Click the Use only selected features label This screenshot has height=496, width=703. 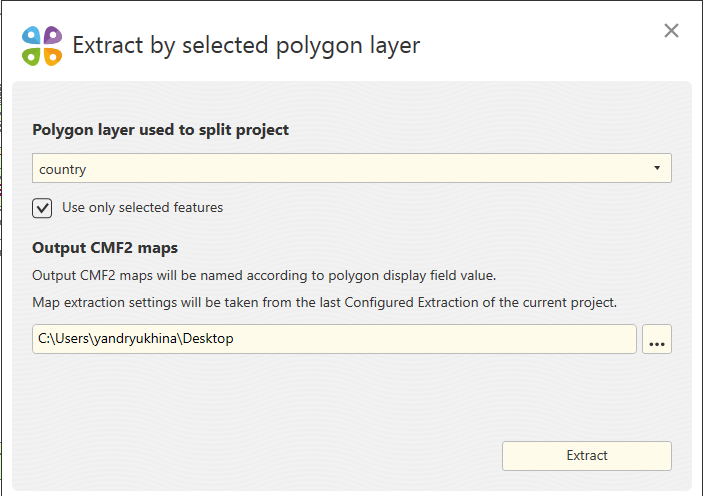point(143,207)
